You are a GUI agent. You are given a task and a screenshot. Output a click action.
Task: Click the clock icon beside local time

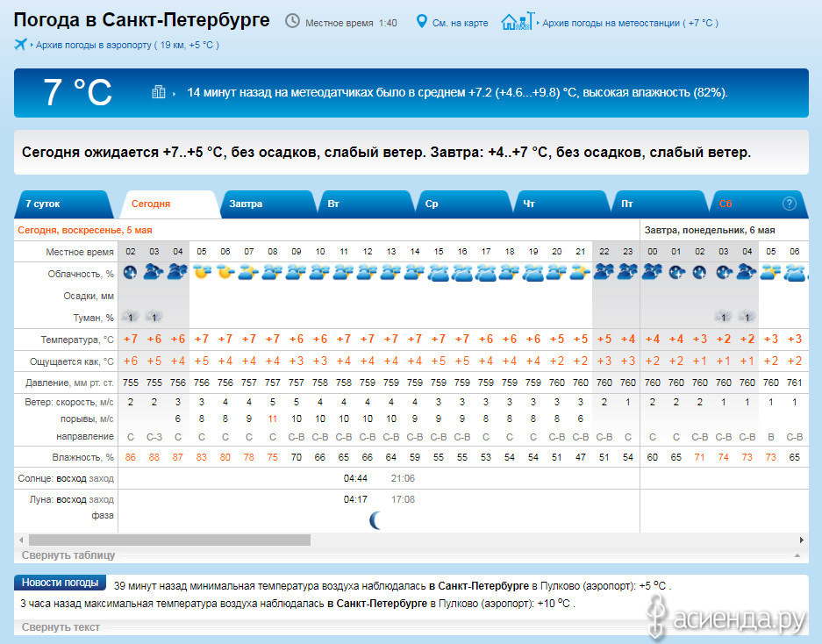click(292, 22)
